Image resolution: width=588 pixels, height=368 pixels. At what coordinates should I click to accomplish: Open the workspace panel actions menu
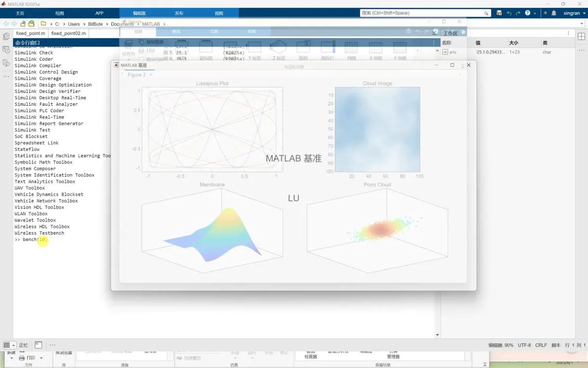click(x=568, y=33)
